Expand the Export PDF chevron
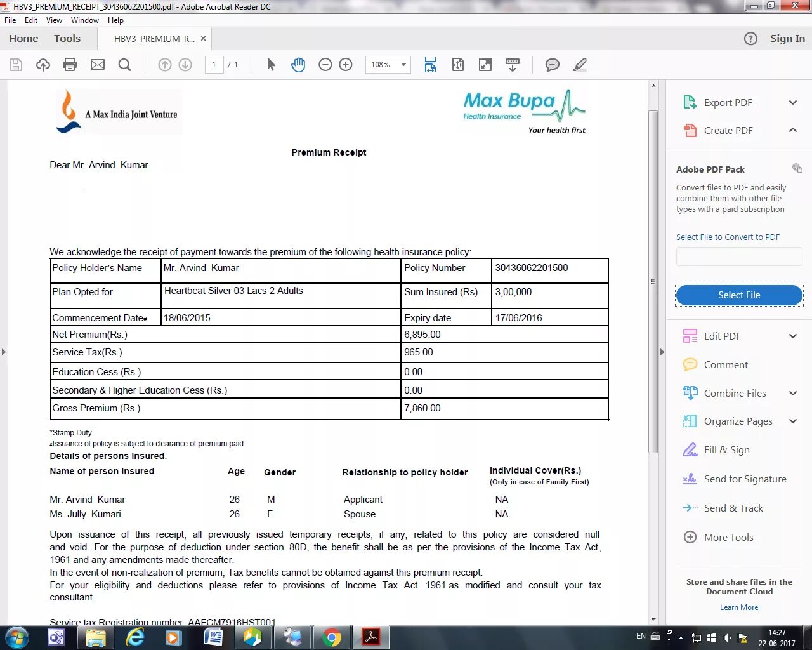 click(793, 102)
